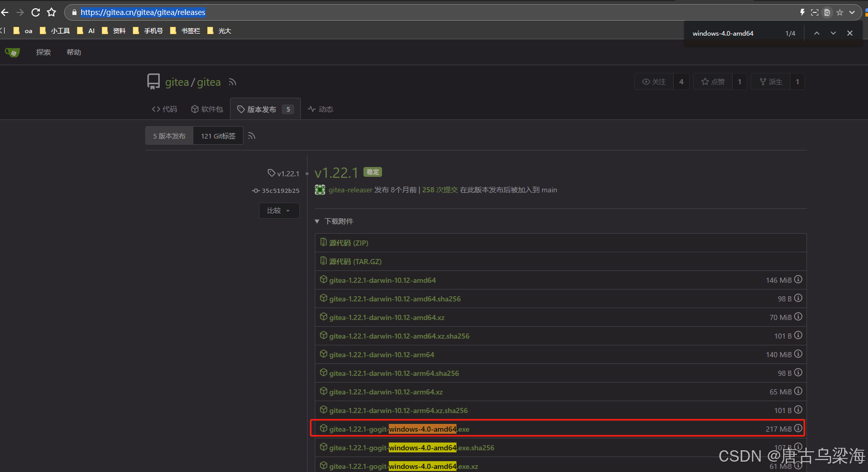The height and width of the screenshot is (472, 868).
Task: Download 源代码 (TAR.GZ)
Action: tap(355, 262)
